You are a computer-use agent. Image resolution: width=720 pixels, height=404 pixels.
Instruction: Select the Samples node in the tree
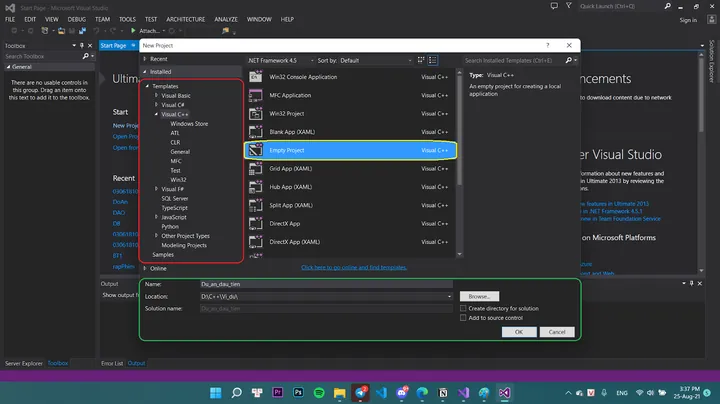click(x=163, y=254)
